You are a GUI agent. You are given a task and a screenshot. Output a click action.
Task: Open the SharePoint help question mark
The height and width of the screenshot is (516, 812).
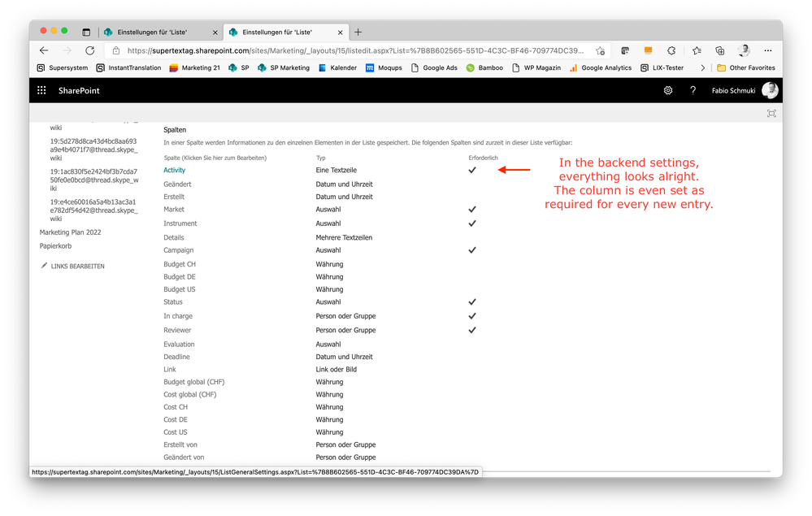point(693,90)
